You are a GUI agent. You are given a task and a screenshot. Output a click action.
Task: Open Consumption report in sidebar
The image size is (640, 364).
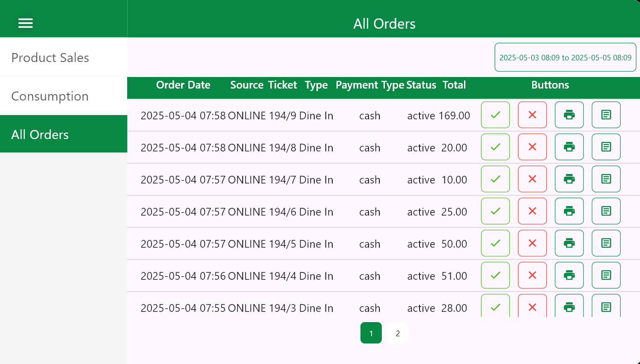click(63, 96)
